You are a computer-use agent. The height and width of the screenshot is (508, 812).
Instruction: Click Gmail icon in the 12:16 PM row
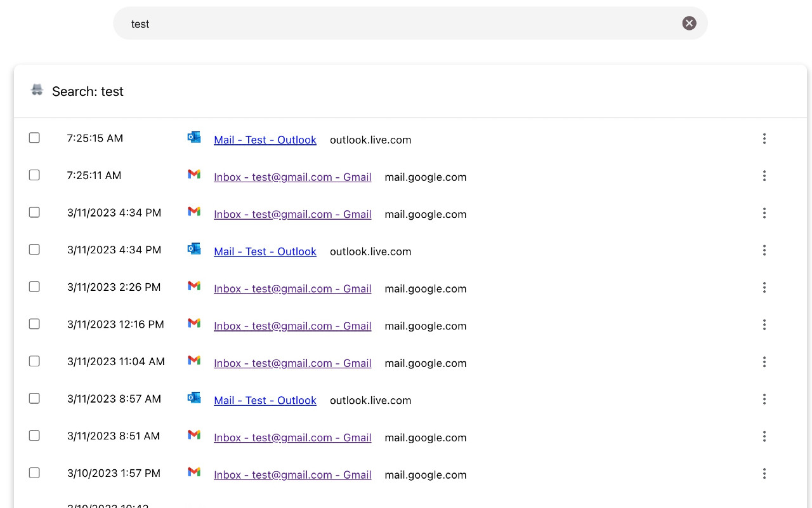[194, 323]
